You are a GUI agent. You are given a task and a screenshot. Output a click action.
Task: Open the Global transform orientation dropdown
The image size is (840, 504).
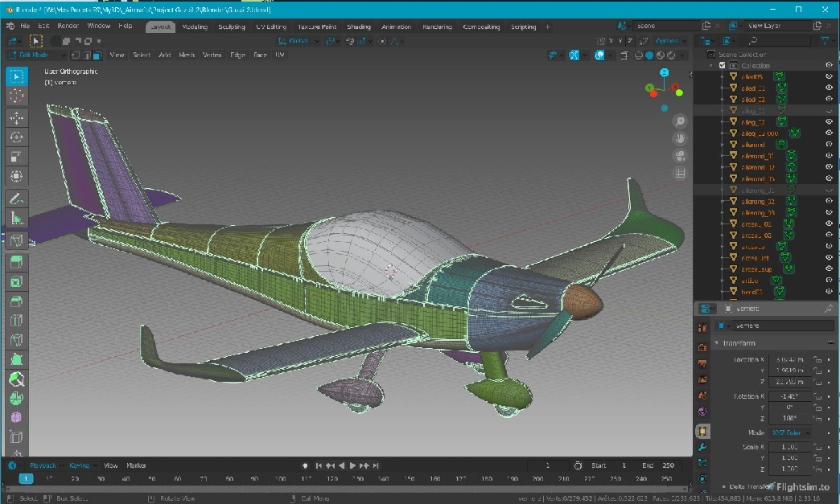[x=299, y=41]
